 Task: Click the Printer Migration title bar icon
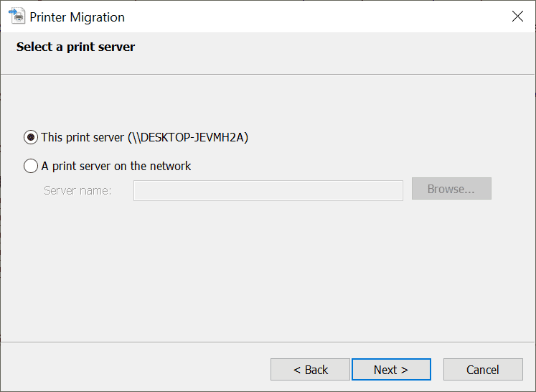point(17,17)
